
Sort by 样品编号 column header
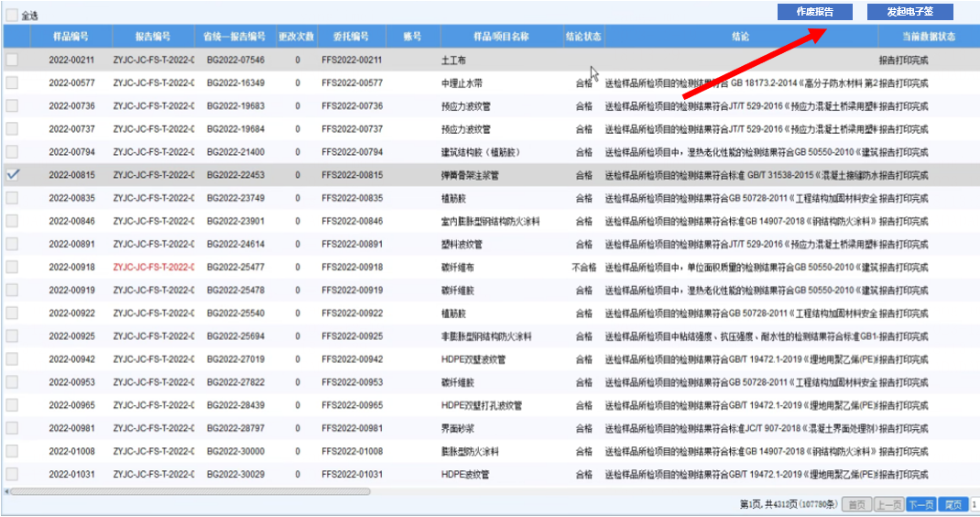(x=71, y=37)
